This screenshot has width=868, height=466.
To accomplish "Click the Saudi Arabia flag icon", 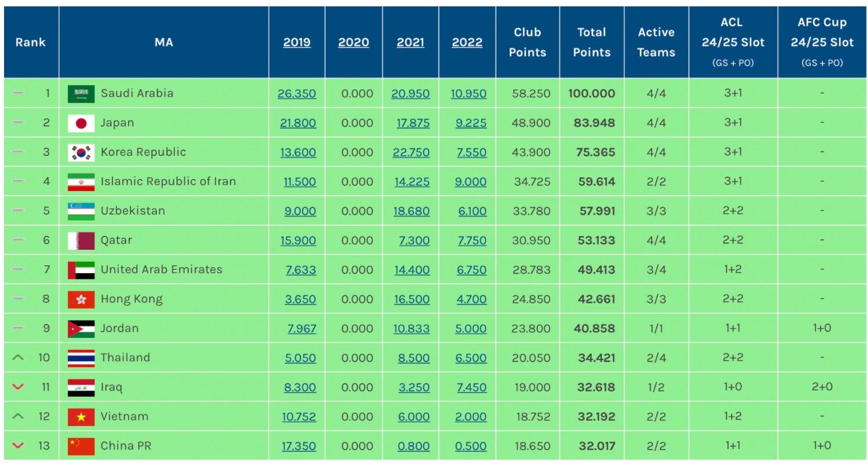I will click(81, 94).
